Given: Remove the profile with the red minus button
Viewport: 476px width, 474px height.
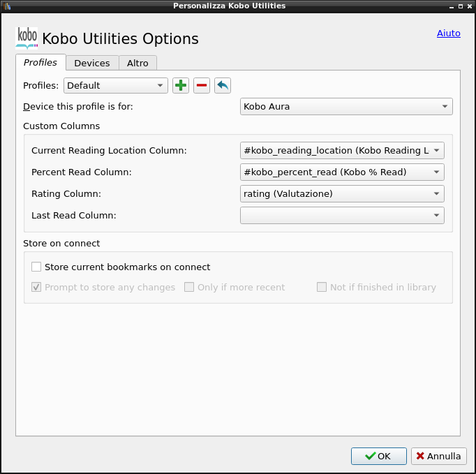Looking at the screenshot, I should click(x=202, y=85).
